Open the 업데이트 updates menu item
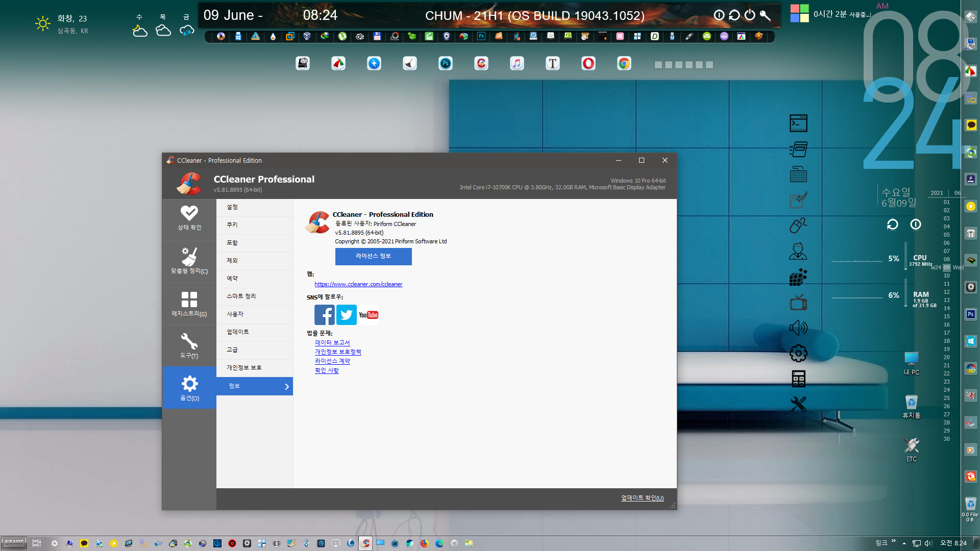980x551 pixels. pyautogui.click(x=255, y=332)
